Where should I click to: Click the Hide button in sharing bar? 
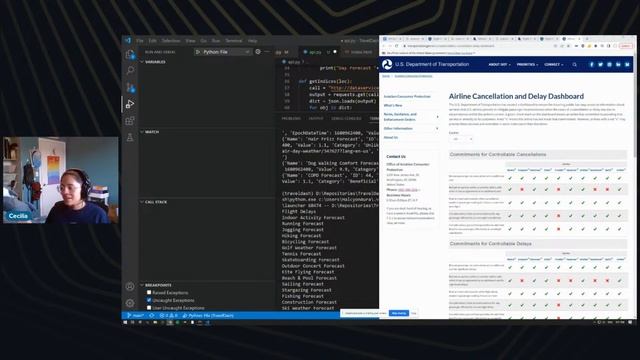[413, 313]
